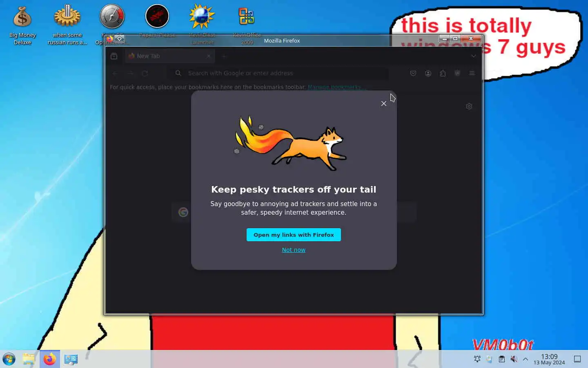
Task: Focus the 'Search with Google or enter address' bar
Action: [278, 73]
